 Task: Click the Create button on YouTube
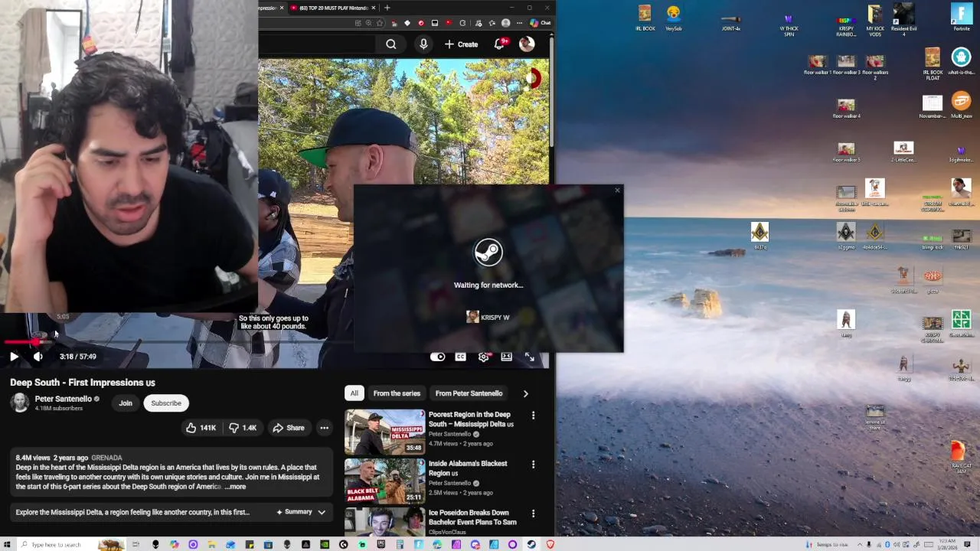(x=461, y=44)
